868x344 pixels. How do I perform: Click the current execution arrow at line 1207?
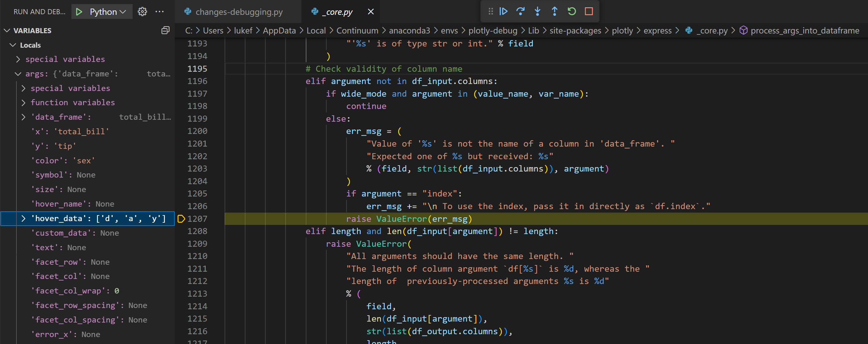(181, 219)
